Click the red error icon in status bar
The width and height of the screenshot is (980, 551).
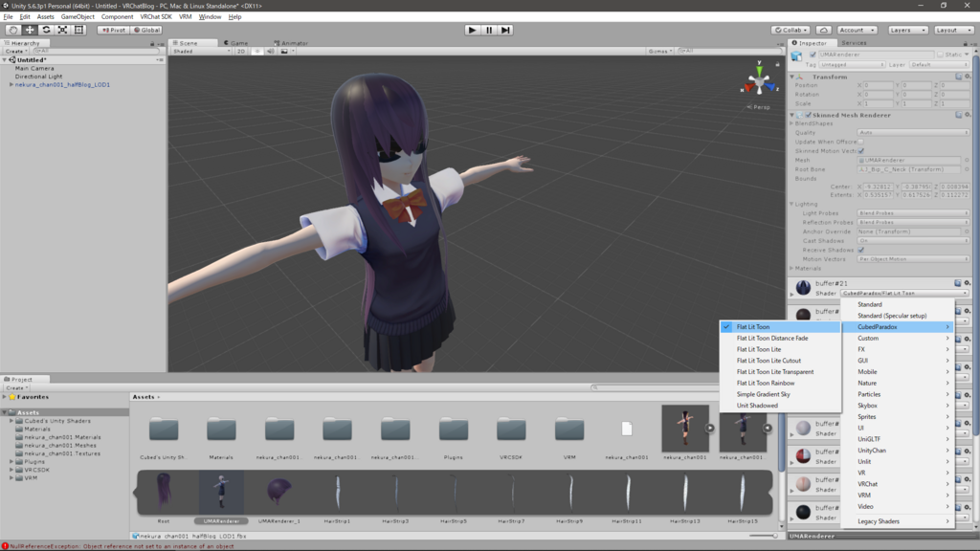(x=5, y=546)
